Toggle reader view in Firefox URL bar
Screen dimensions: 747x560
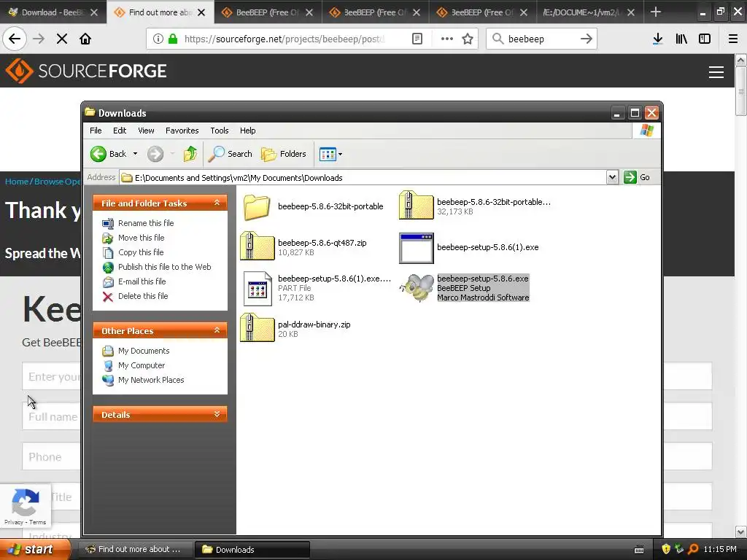pos(417,39)
